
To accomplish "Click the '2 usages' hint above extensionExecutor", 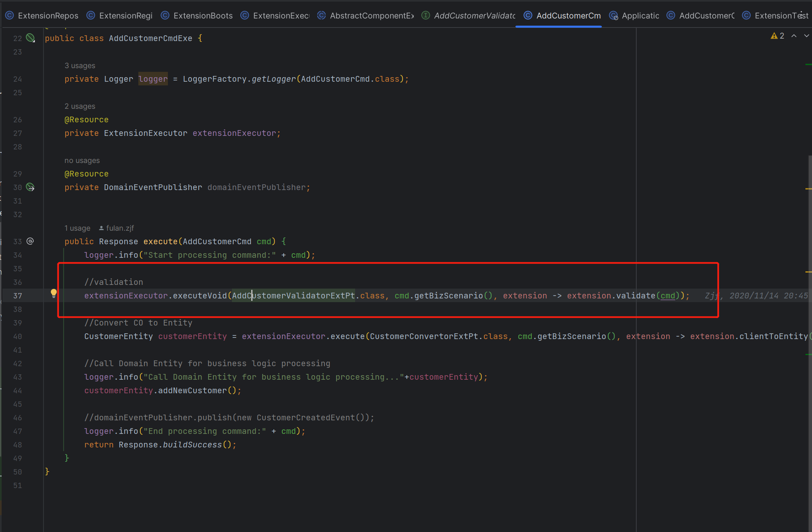I will [80, 106].
